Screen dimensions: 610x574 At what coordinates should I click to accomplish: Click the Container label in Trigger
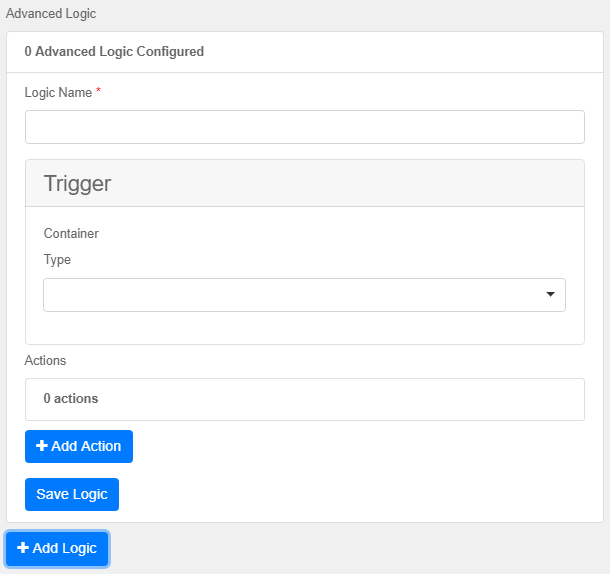coord(71,234)
